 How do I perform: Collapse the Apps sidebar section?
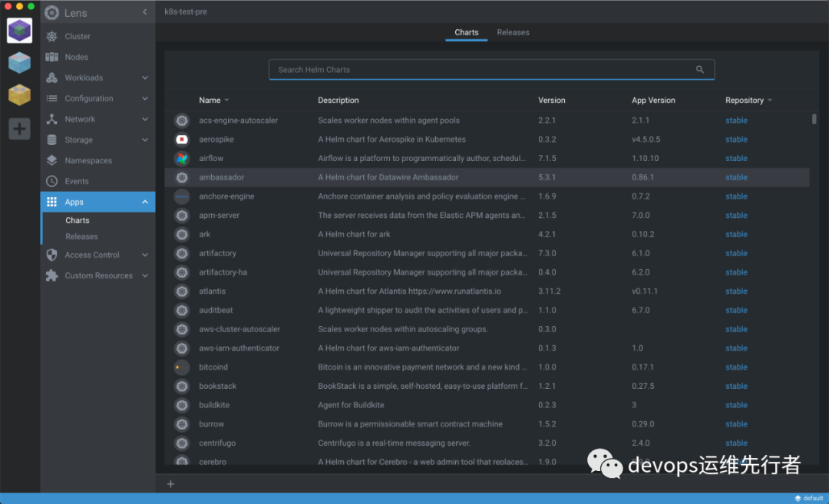145,203
